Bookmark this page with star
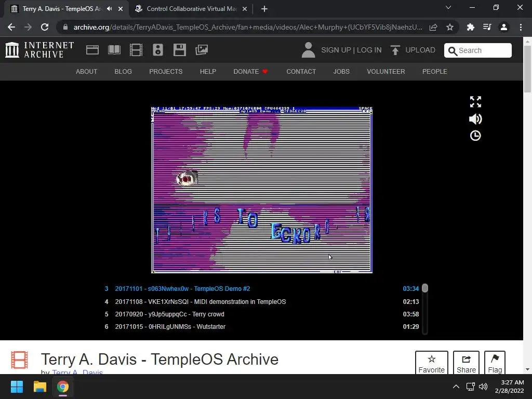Screen dimensions: 532x399 click(450, 27)
